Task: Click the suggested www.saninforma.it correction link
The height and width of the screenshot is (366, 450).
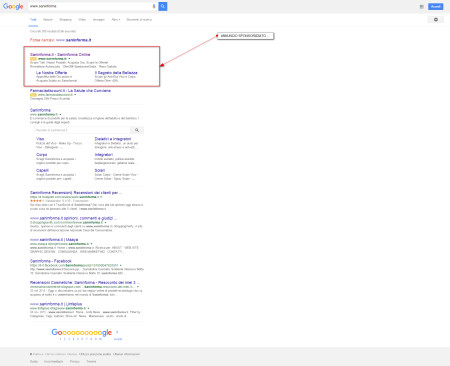Action: (74, 40)
